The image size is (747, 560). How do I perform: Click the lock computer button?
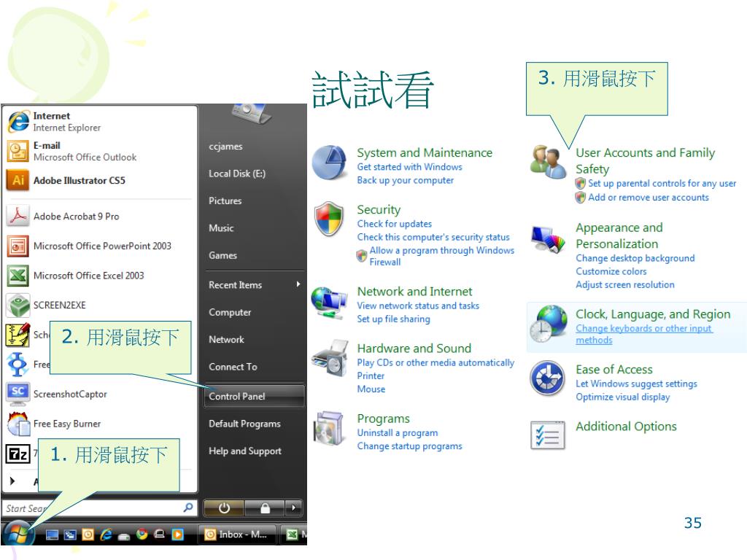[x=265, y=507]
